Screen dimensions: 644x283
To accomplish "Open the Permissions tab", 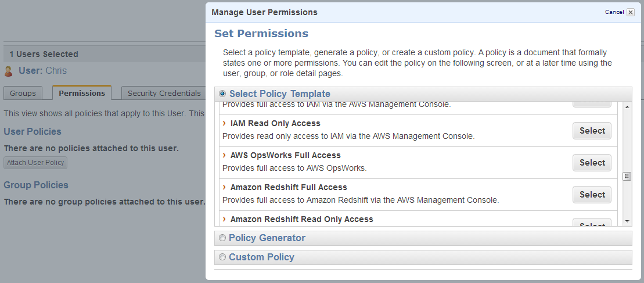I will pyautogui.click(x=82, y=93).
